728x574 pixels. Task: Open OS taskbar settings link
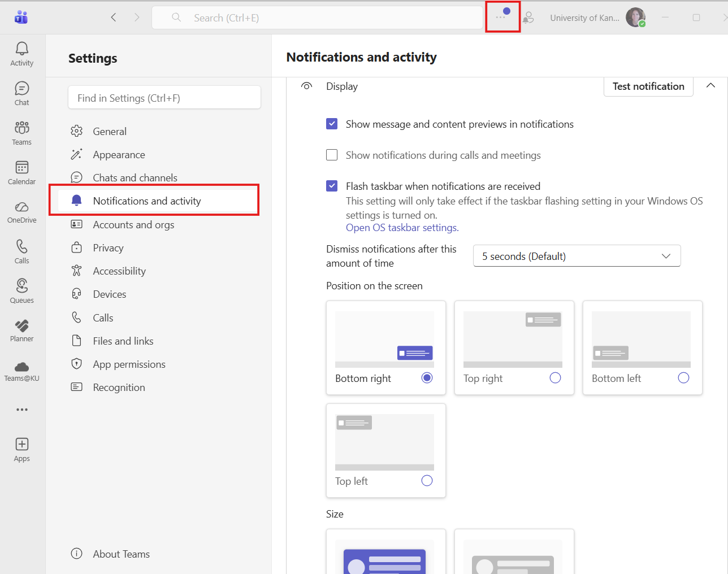point(402,228)
